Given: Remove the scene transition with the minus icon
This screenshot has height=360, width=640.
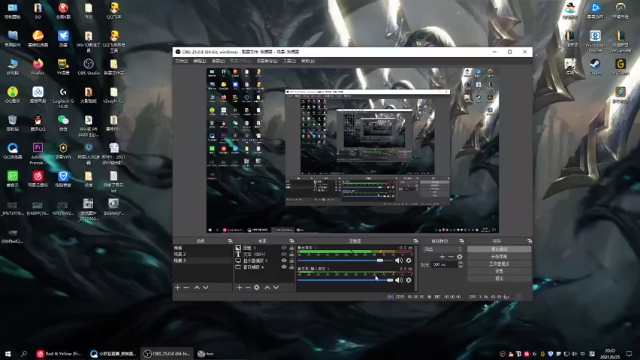Looking at the screenshot, I should pyautogui.click(x=451, y=257).
